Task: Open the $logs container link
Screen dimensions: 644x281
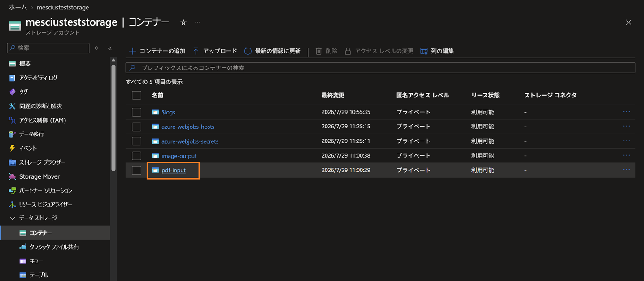Action: pyautogui.click(x=169, y=112)
